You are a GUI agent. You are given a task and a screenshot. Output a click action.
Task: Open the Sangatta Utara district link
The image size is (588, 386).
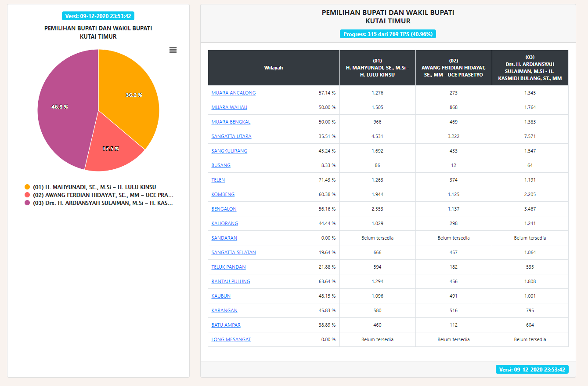click(x=231, y=136)
